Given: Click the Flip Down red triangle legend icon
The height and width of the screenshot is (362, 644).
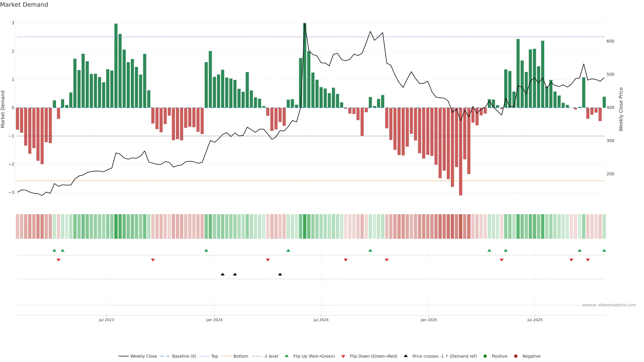Looking at the screenshot, I should point(343,356).
